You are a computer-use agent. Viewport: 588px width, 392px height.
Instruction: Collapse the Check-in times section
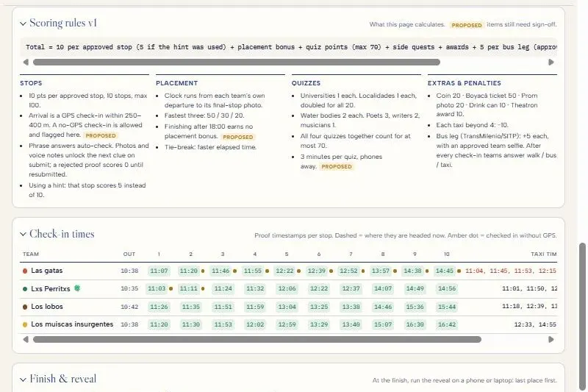pyautogui.click(x=23, y=235)
